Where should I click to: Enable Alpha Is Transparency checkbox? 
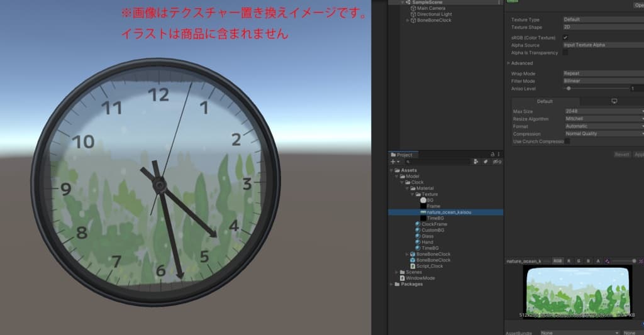[x=565, y=53]
